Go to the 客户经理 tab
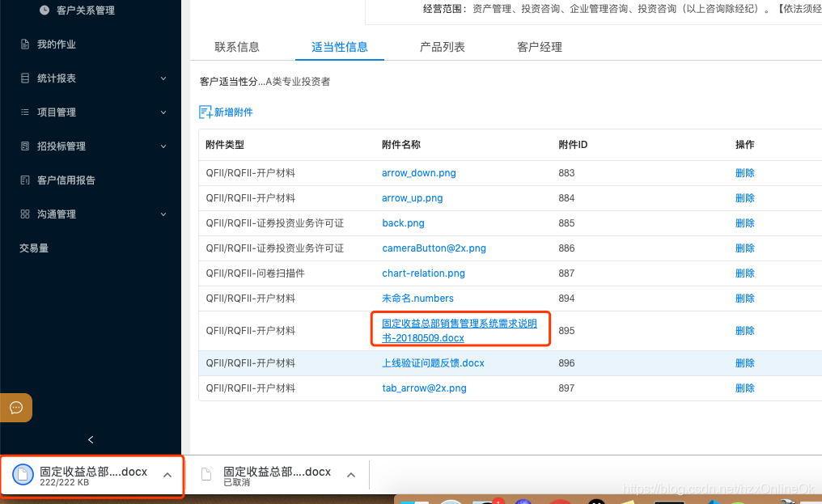822x504 pixels. tap(540, 47)
